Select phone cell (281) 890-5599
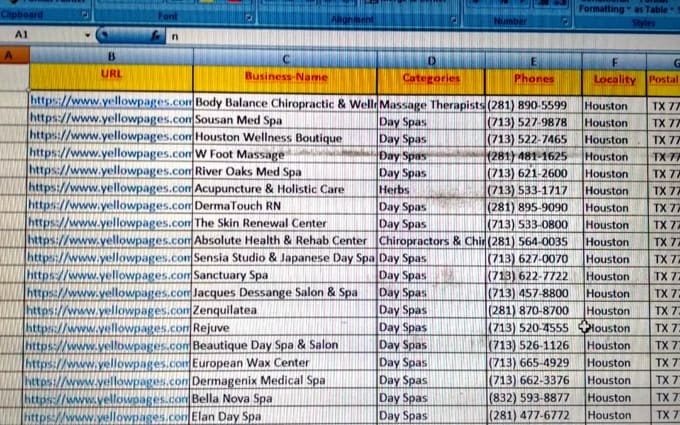 (x=534, y=105)
